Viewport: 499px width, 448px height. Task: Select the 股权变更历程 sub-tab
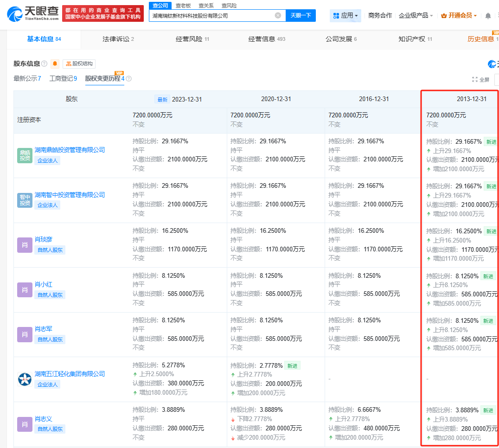[105, 78]
